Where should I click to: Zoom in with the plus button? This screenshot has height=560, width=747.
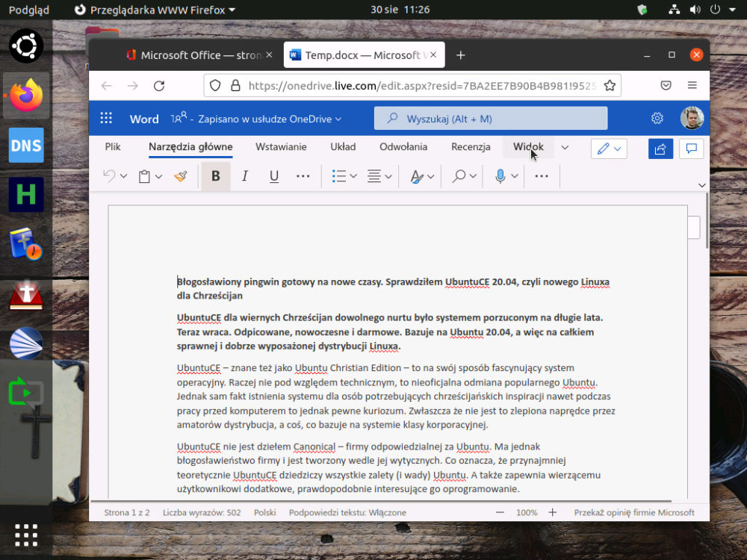(553, 513)
